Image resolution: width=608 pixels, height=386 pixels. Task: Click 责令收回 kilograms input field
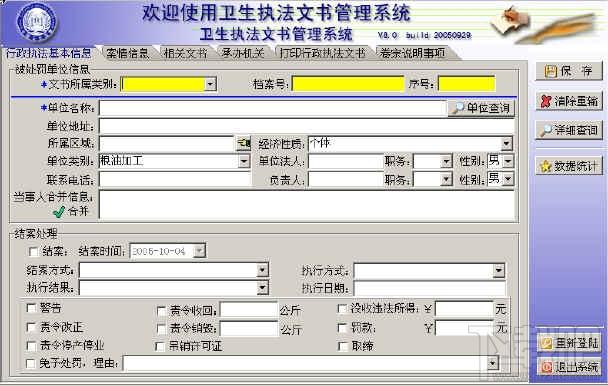click(x=249, y=310)
